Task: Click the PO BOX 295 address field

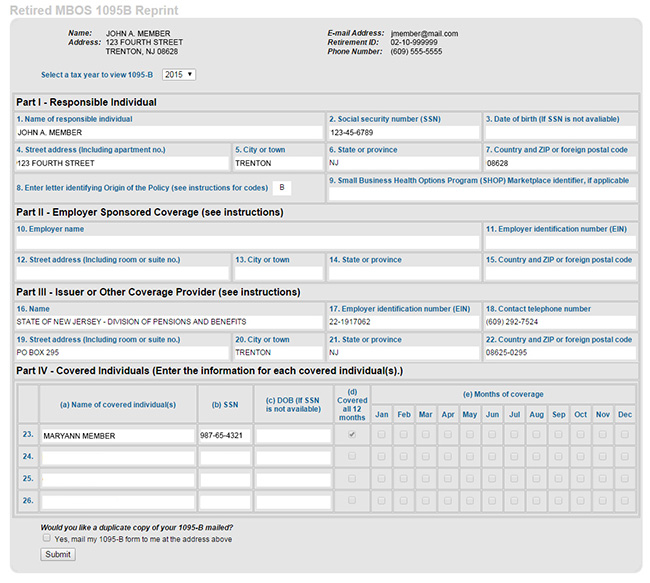Action: click(122, 353)
